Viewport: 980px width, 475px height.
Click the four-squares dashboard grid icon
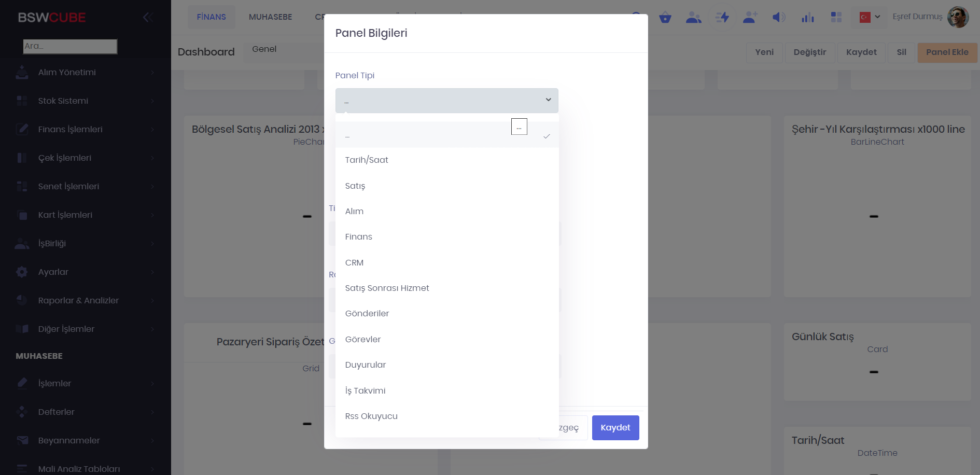click(836, 18)
